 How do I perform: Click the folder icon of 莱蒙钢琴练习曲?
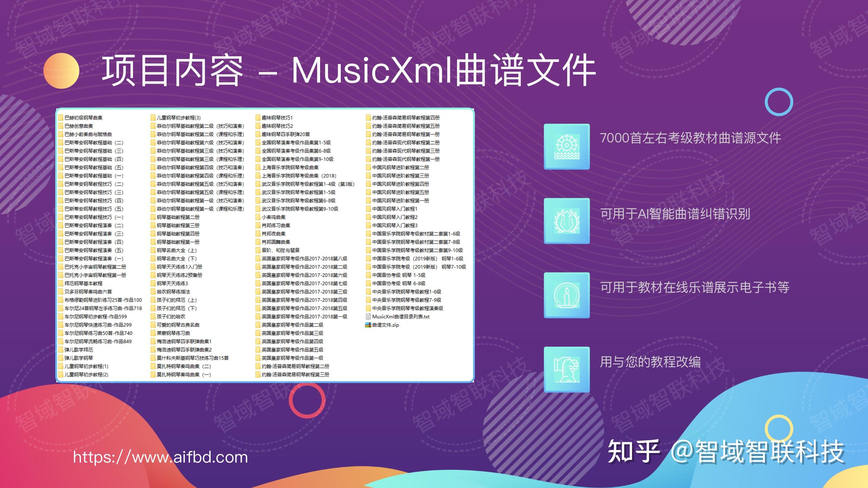(x=153, y=333)
